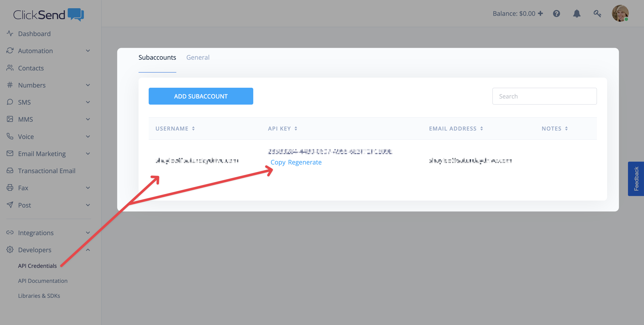Screen dimensions: 644x325
Task: Expand the Integrations menu
Action: tap(88, 233)
